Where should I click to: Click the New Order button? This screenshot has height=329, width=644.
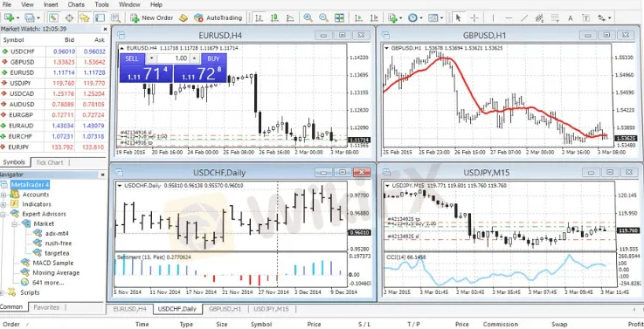151,17
